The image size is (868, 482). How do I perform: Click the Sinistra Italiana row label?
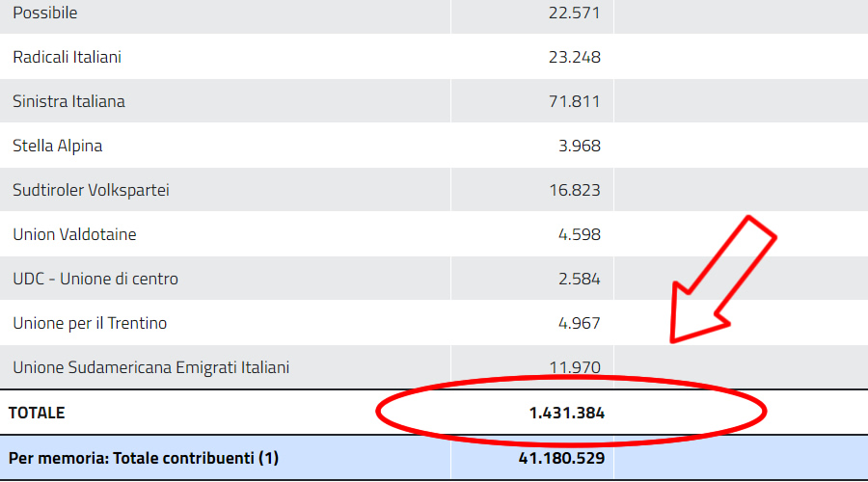tap(68, 101)
